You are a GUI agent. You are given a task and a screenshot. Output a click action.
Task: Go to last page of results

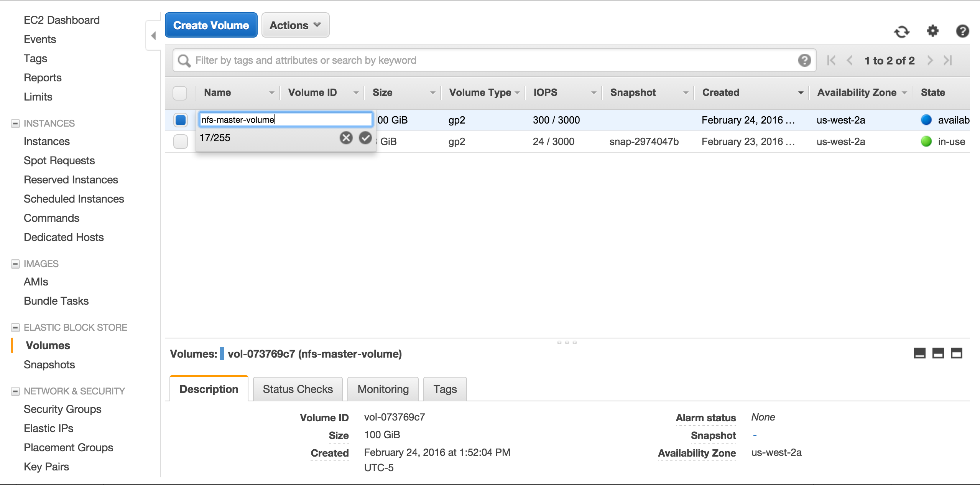pos(948,60)
